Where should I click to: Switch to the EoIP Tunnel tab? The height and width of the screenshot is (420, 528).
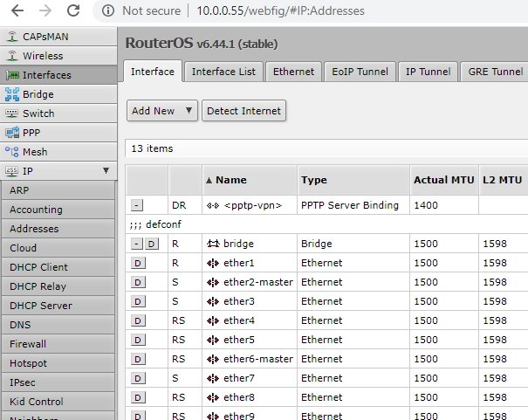click(x=360, y=72)
